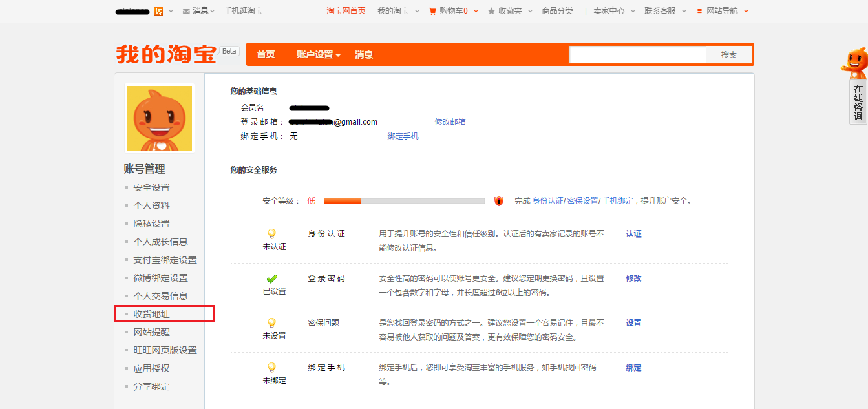Click the 已设置 status text
868x409 pixels.
[x=274, y=291]
